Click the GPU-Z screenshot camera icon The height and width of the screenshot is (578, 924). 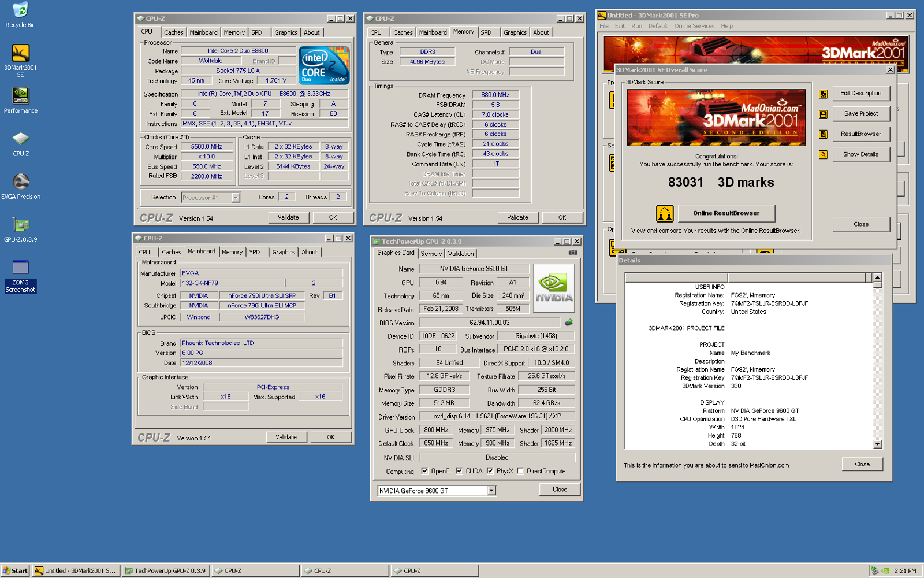573,253
